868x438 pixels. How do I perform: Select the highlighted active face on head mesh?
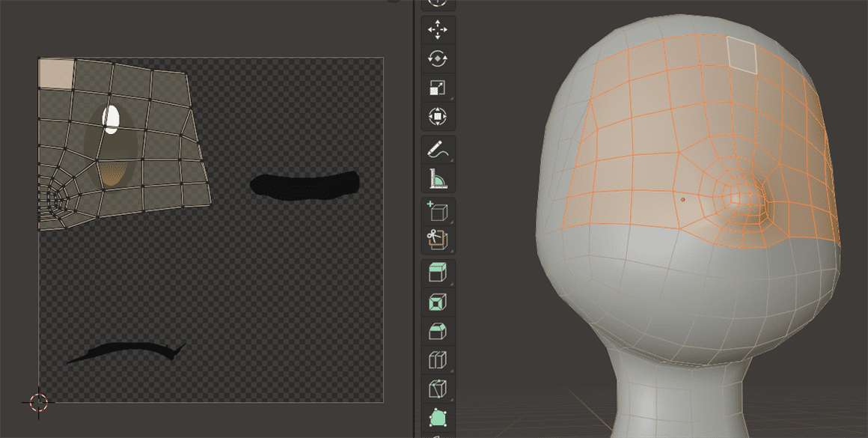(x=742, y=55)
